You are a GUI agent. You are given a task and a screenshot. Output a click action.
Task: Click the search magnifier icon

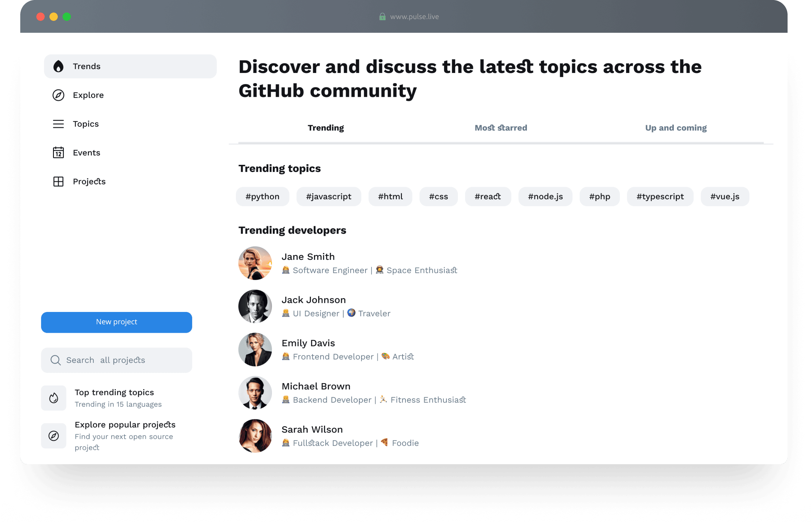tap(55, 360)
